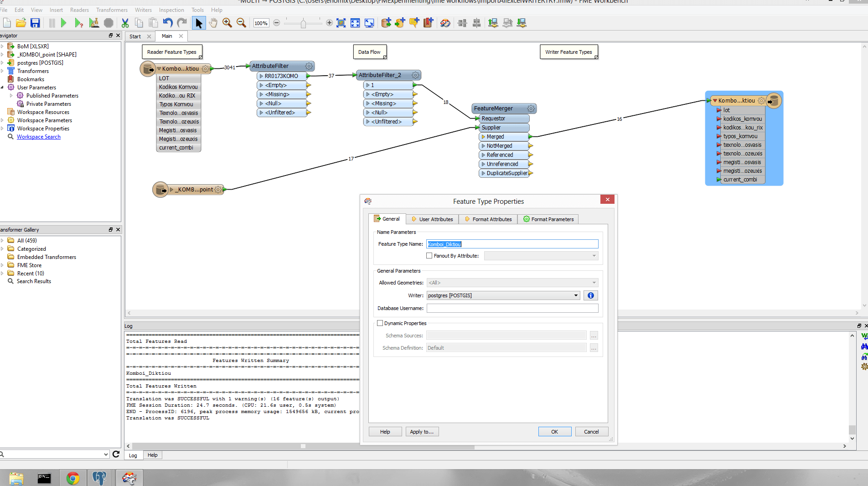The width and height of the screenshot is (868, 486).
Task: Select the Add Writer toolbar icon
Action: point(400,23)
